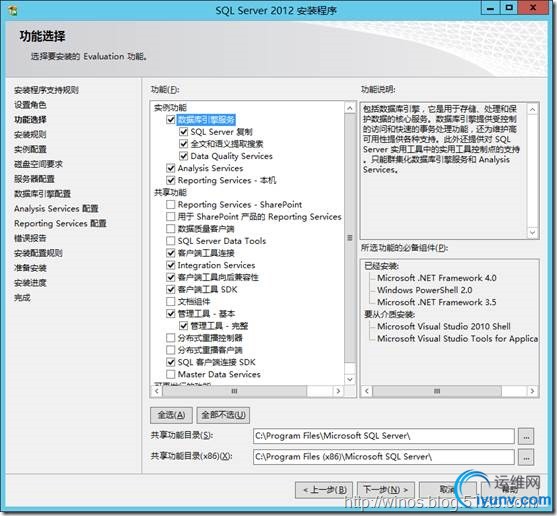Maximize the SQL Server setup window
Screen dimensions: 557x516
point(509,8)
